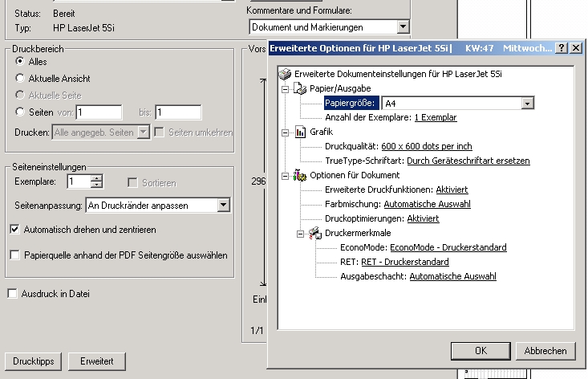The image size is (588, 379).
Task: Toggle Automatisch drehen und zentrieren checkbox
Action: coord(14,230)
